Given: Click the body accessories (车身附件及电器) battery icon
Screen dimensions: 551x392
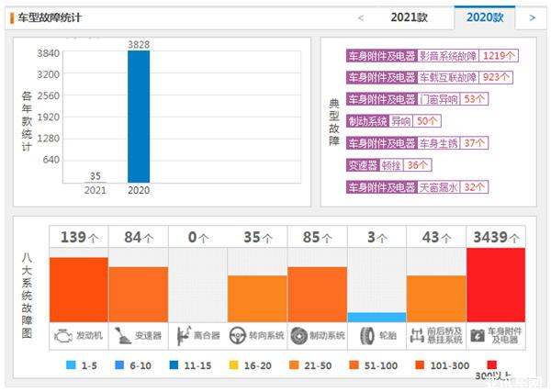Looking at the screenshot, I should click(478, 333).
